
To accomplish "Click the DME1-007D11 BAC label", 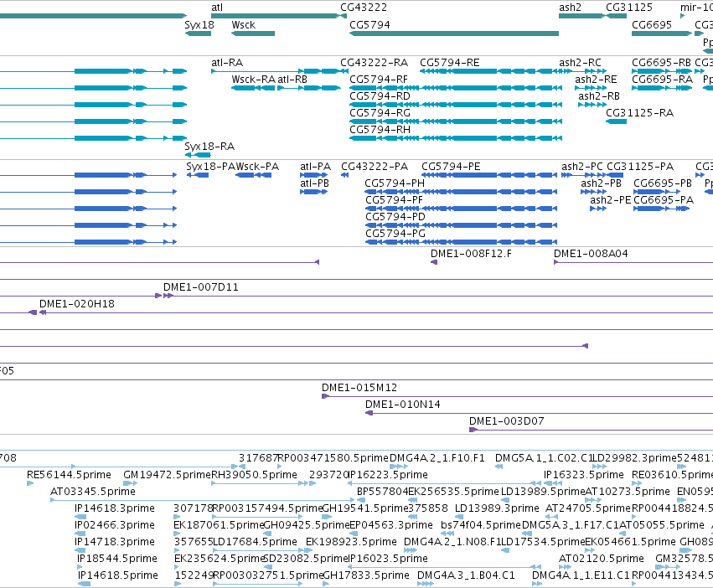I will point(200,287).
